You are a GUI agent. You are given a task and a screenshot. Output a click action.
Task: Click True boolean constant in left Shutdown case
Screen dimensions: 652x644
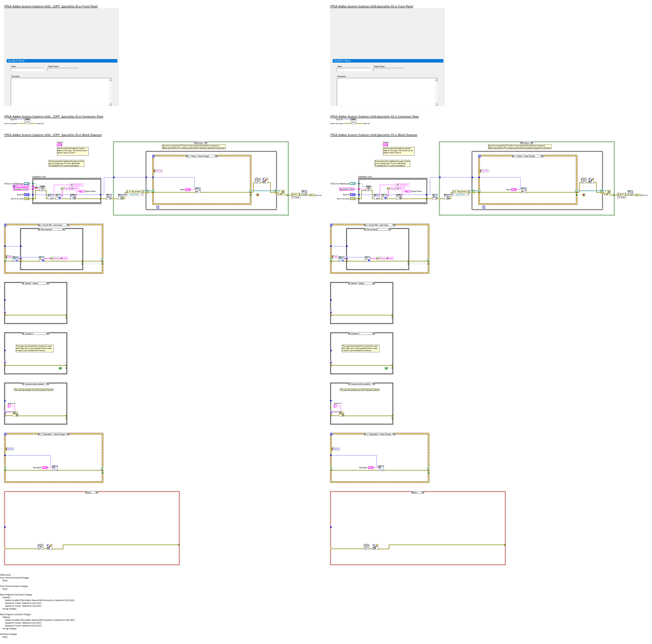click(60, 368)
